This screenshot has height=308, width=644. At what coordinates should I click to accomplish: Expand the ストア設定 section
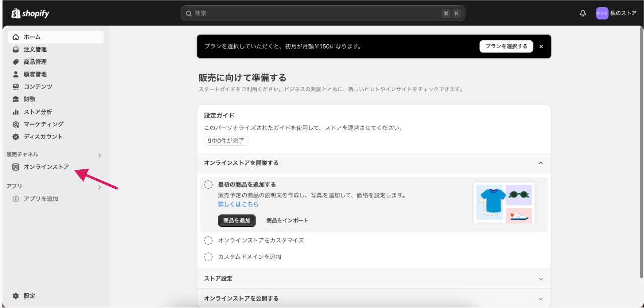click(541, 279)
